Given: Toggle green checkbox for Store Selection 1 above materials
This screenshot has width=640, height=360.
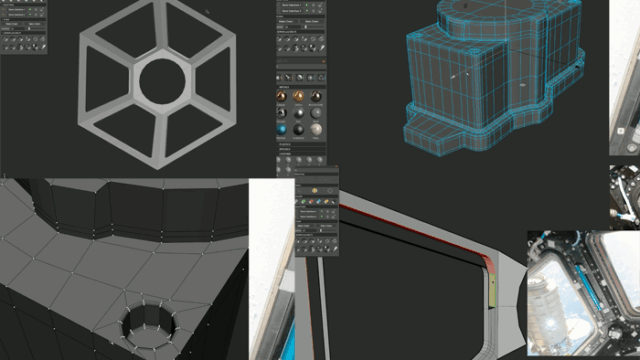Looking at the screenshot, I should (307, 5).
